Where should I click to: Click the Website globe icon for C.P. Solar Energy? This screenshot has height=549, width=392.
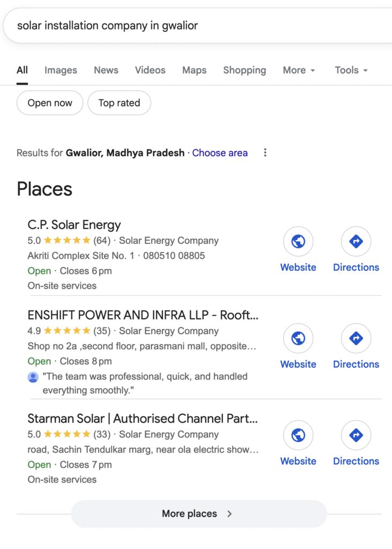pos(298,242)
